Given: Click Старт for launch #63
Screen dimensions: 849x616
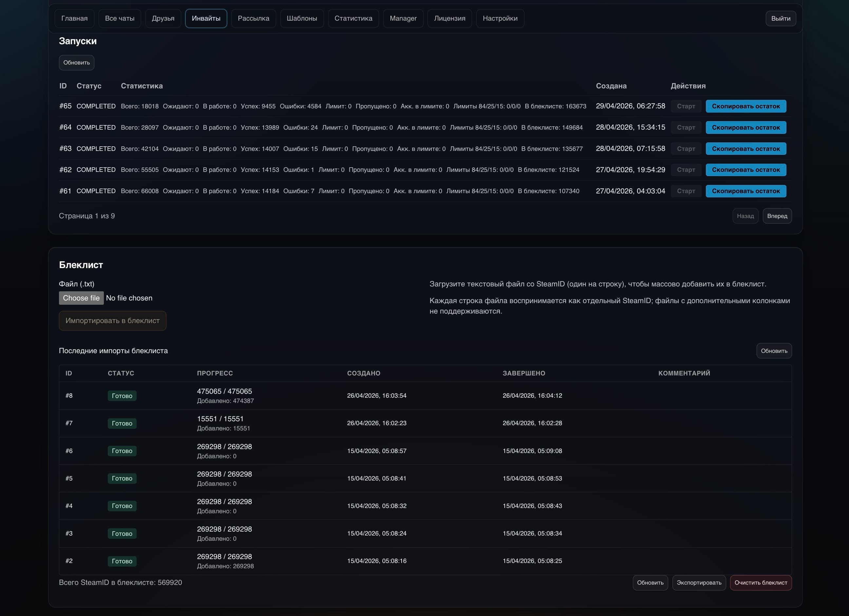Looking at the screenshot, I should point(686,149).
